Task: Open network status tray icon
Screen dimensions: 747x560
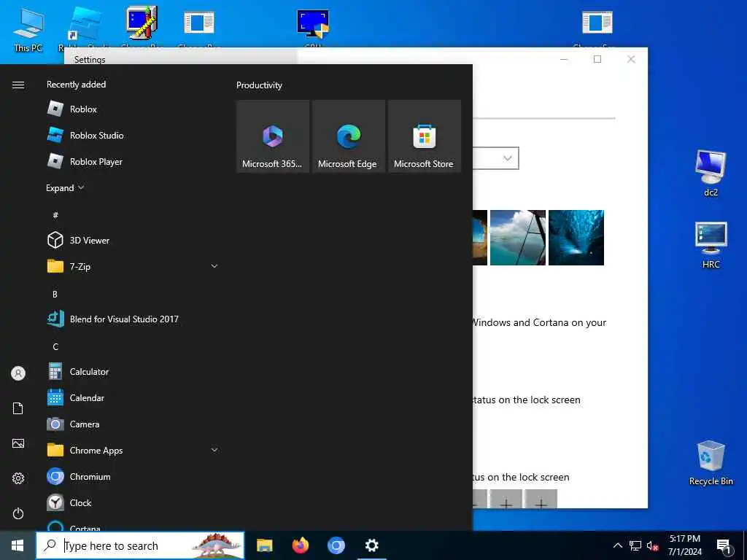Action: 635,545
